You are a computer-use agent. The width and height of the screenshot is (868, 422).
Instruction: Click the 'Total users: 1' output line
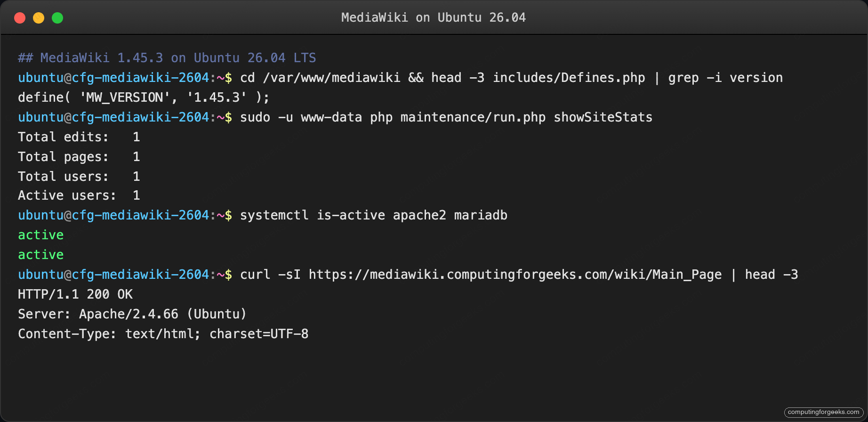tap(79, 177)
